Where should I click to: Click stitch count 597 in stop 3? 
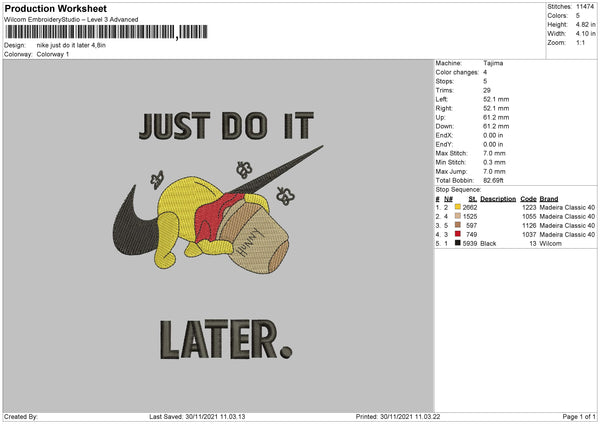pyautogui.click(x=471, y=225)
